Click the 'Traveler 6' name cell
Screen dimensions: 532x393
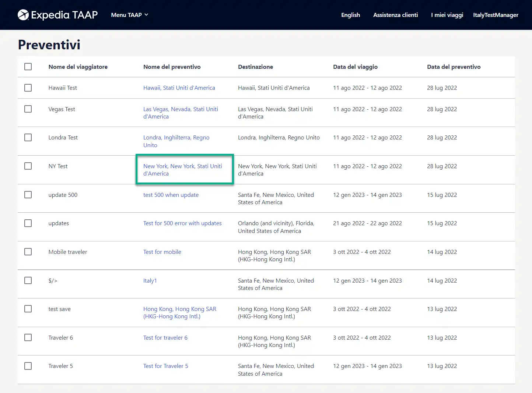coord(60,337)
